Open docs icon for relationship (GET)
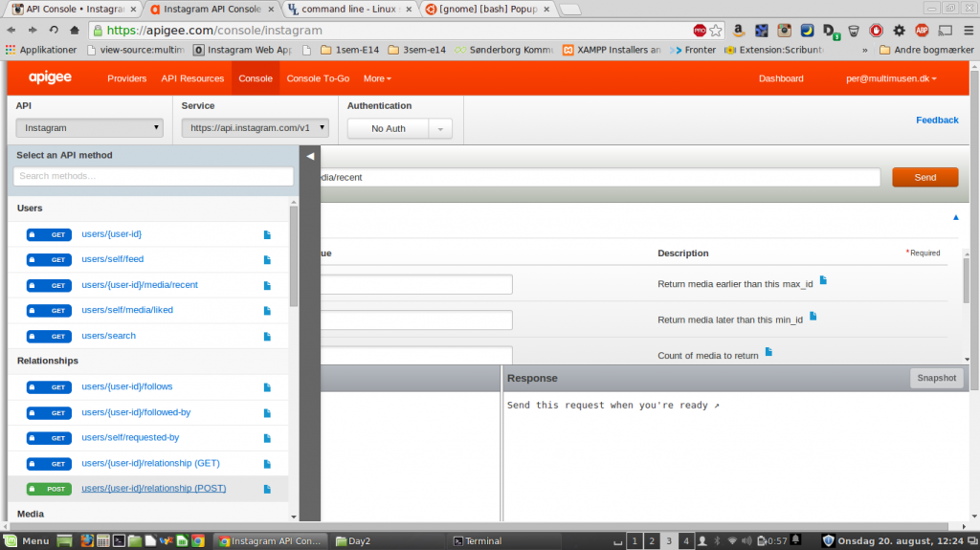 point(267,464)
